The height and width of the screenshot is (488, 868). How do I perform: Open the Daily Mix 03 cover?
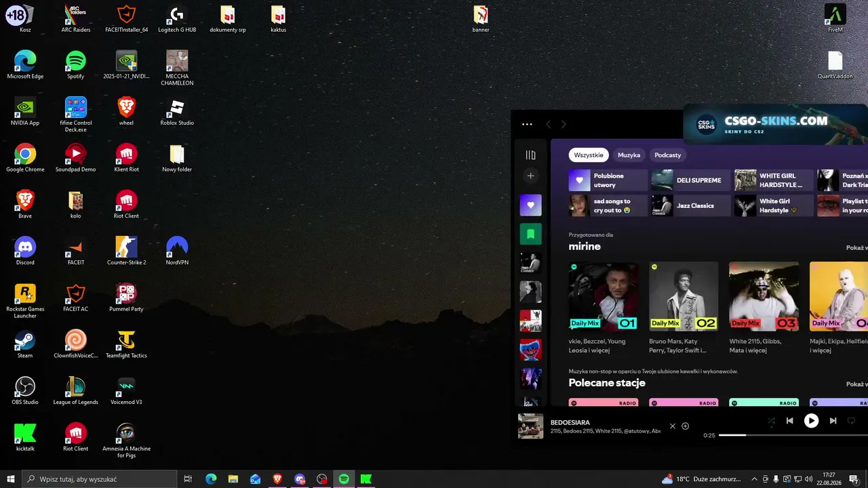pyautogui.click(x=764, y=296)
